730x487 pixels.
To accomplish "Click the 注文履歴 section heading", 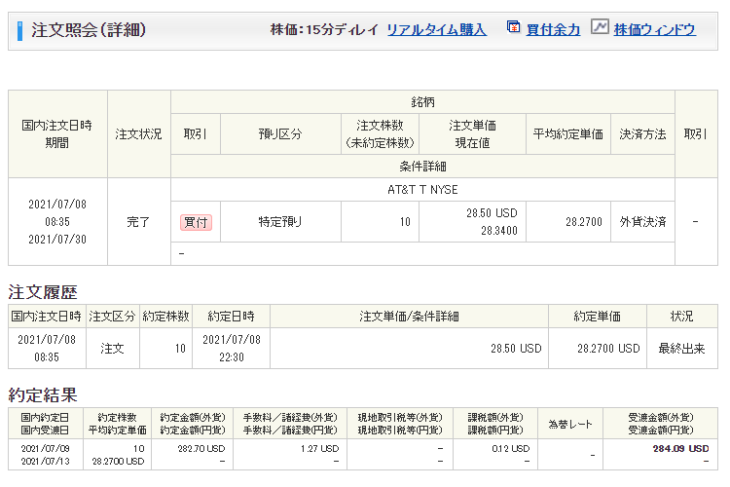I will [x=43, y=292].
